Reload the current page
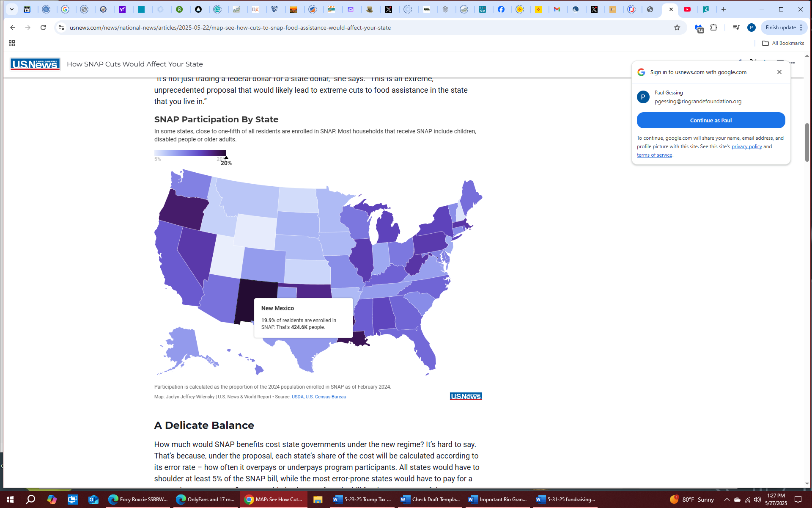 (x=43, y=28)
